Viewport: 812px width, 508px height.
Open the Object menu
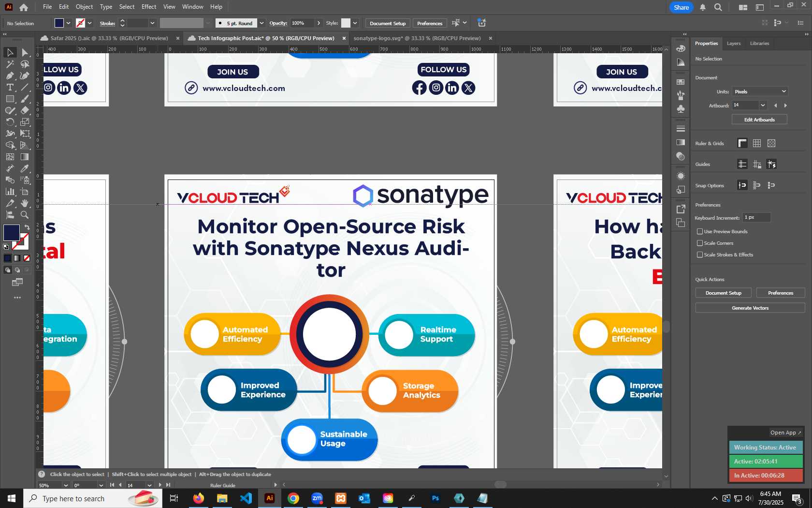[x=84, y=7]
